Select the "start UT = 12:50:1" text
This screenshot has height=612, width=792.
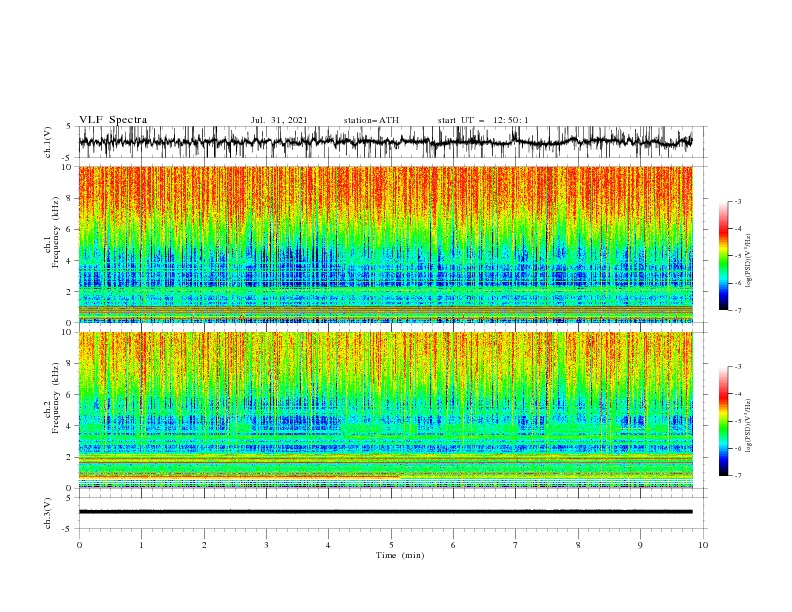click(483, 120)
